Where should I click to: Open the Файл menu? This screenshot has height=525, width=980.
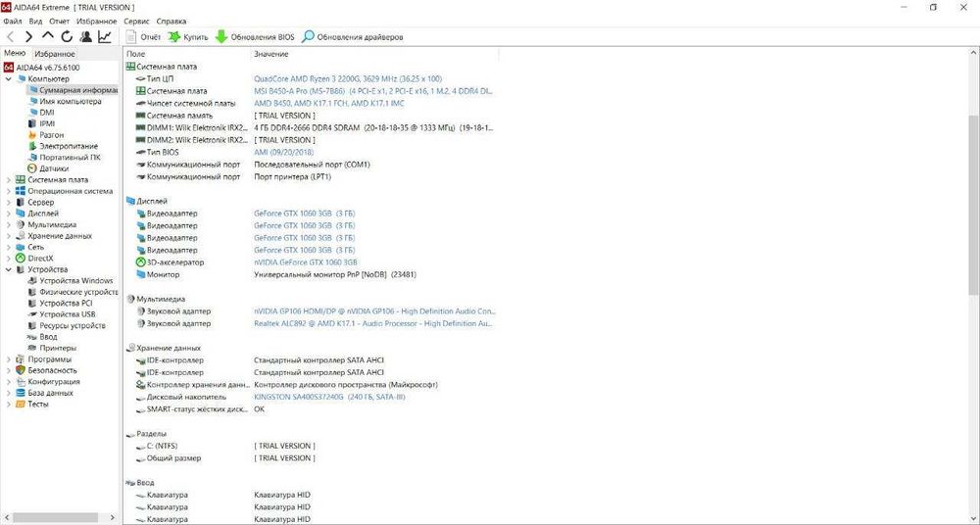(12, 22)
